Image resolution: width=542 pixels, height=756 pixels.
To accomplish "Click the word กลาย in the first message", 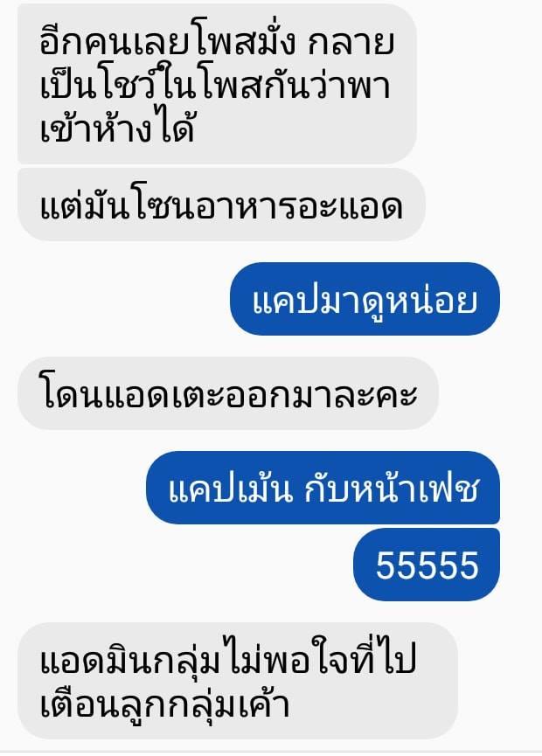I will point(351,43).
